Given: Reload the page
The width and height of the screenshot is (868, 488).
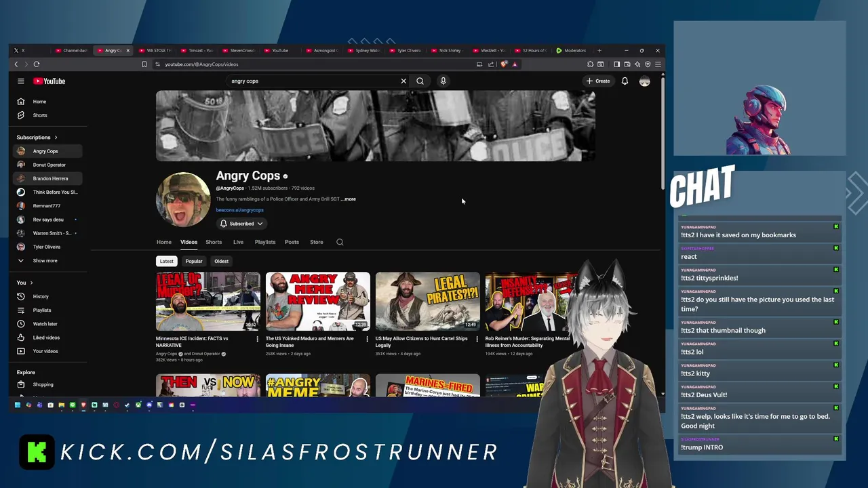Looking at the screenshot, I should [x=37, y=64].
